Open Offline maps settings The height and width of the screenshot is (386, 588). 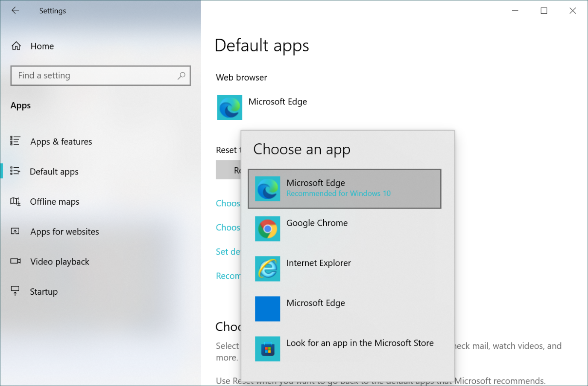100,201
